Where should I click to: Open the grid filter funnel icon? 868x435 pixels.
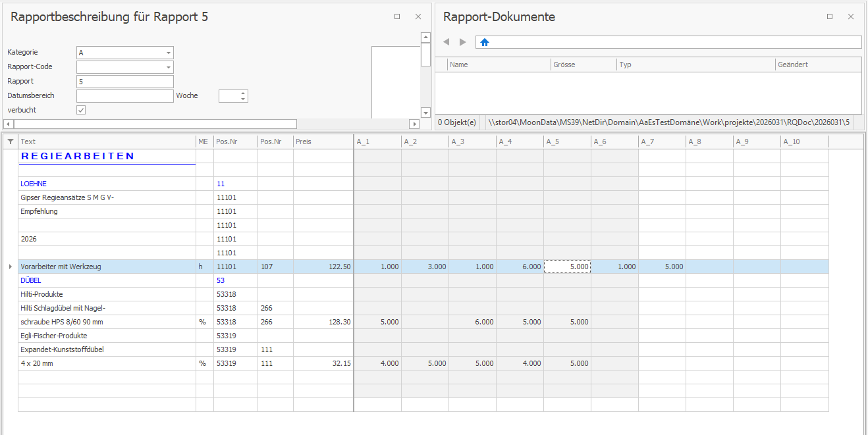(10, 141)
